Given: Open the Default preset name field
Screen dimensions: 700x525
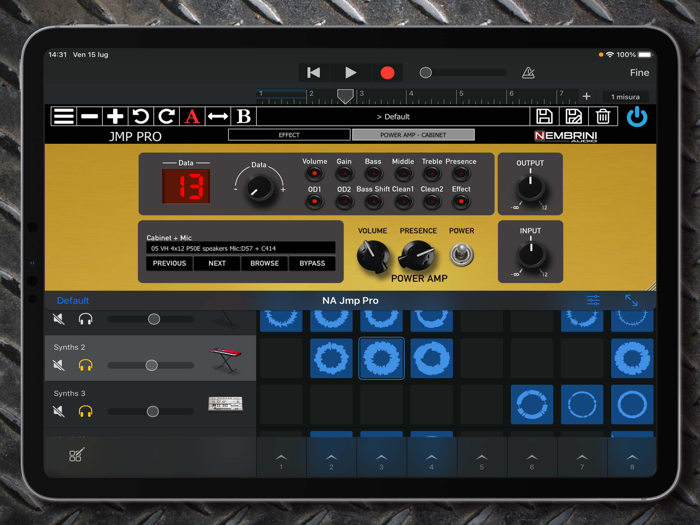Looking at the screenshot, I should 393,117.
